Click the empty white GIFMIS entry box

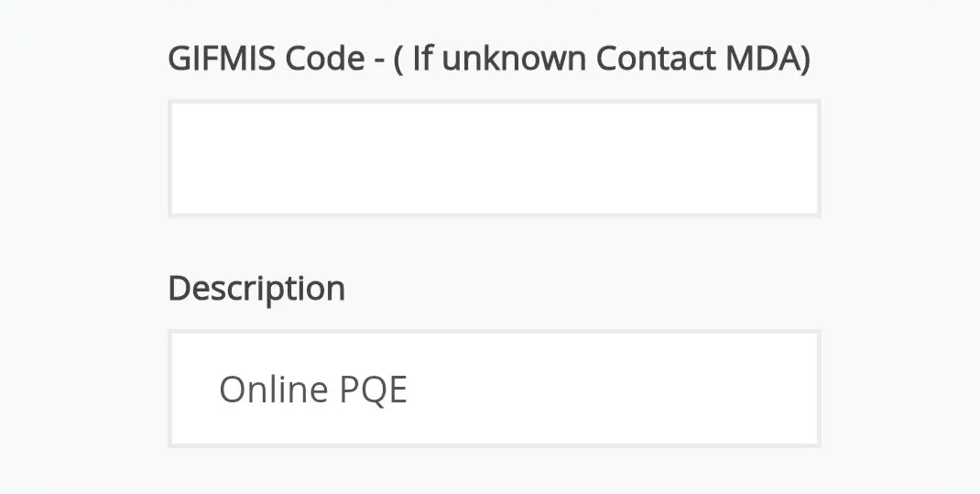(x=494, y=159)
